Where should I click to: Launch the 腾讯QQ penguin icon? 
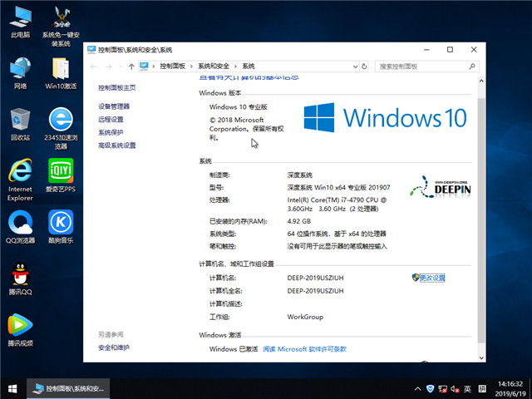pos(20,278)
